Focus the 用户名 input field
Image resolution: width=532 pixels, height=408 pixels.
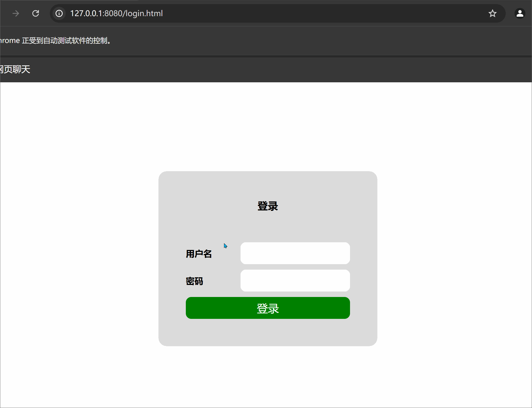pos(295,253)
